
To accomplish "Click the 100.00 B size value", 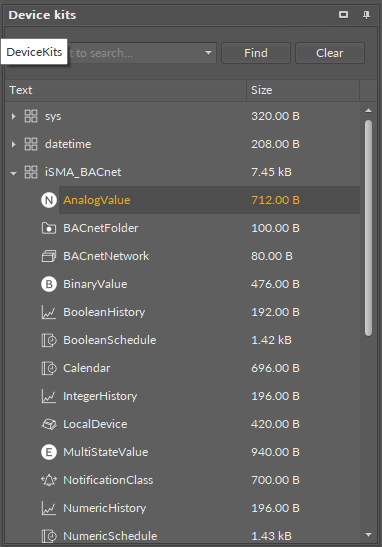I will [275, 228].
